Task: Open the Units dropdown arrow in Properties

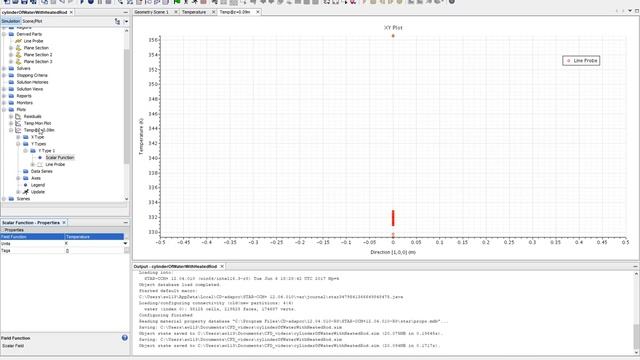Action: (x=125, y=243)
